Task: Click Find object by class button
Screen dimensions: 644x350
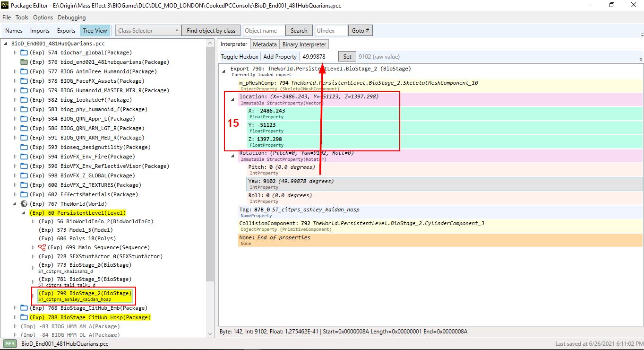Action: (x=211, y=31)
